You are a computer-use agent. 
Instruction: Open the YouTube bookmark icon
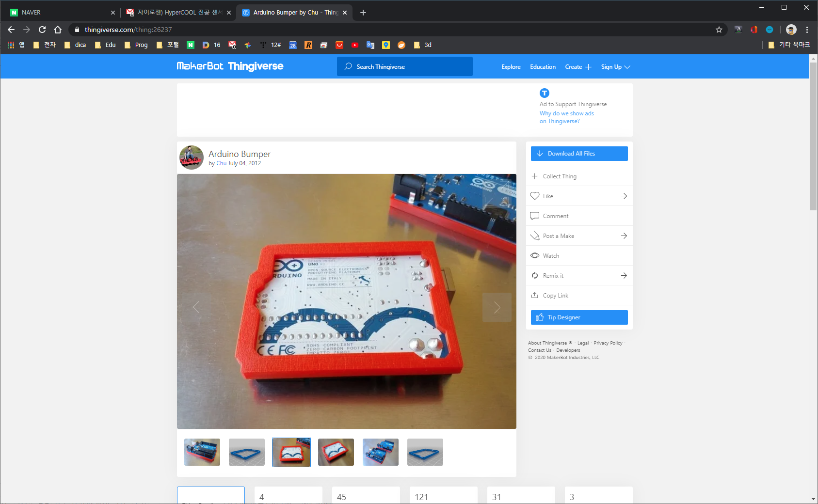pos(355,45)
